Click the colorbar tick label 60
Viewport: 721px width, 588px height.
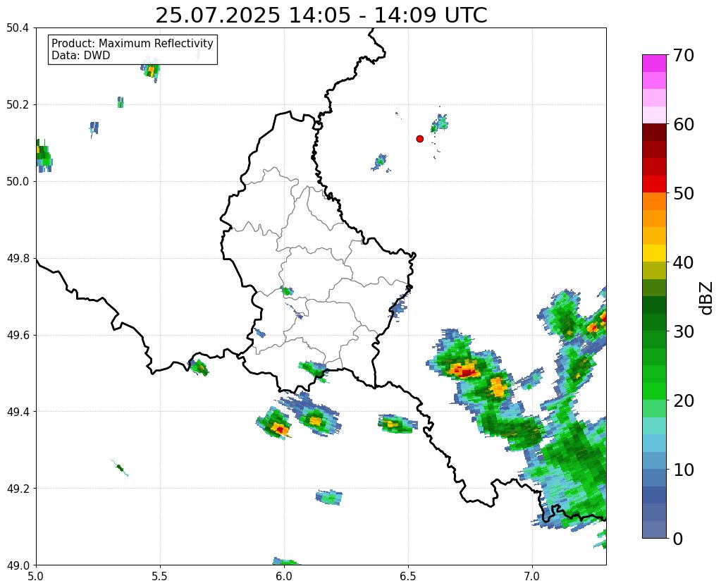coord(684,124)
